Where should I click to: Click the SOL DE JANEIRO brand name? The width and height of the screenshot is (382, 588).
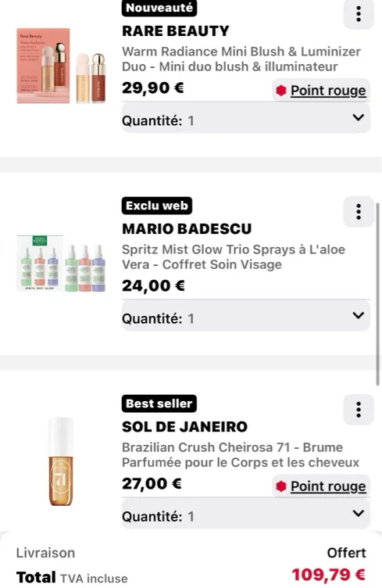click(184, 427)
